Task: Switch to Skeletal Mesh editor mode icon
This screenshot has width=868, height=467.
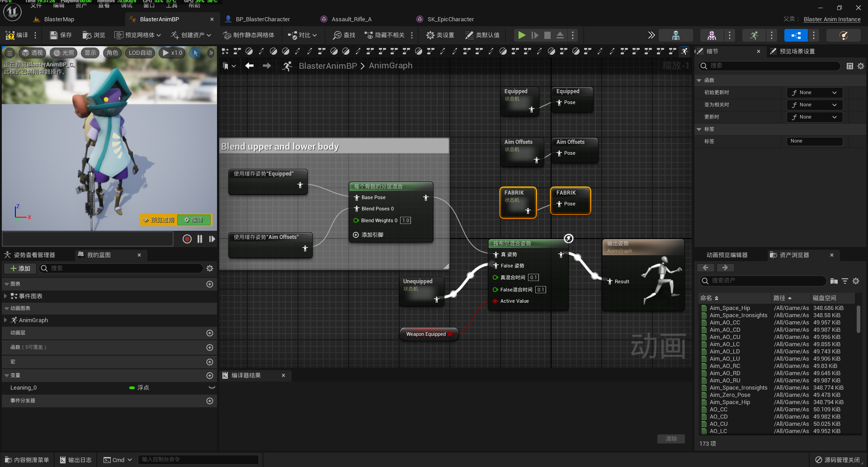Action: pos(712,35)
